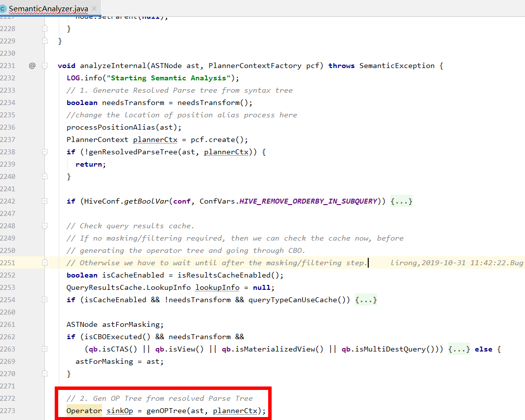Click the HIVE_REMOVE_ORDERBY_IN_SUBQUERY constant
The image size is (525, 420).
point(308,201)
